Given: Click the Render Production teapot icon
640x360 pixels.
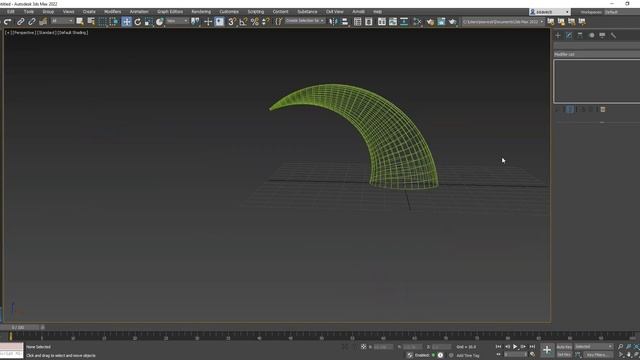Looking at the screenshot, I should pyautogui.click(x=452, y=22).
